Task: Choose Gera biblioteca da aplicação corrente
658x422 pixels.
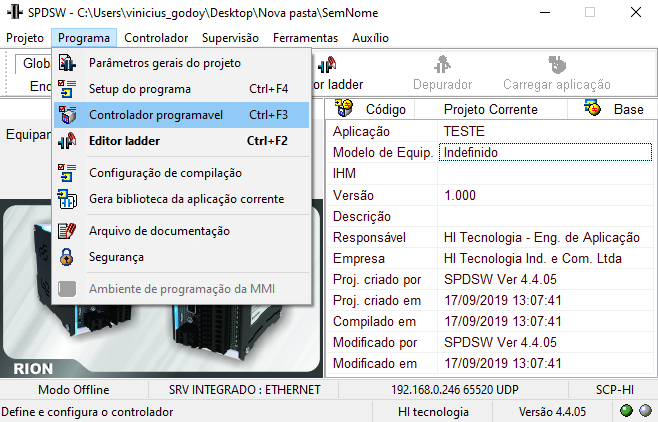Action: (x=181, y=199)
